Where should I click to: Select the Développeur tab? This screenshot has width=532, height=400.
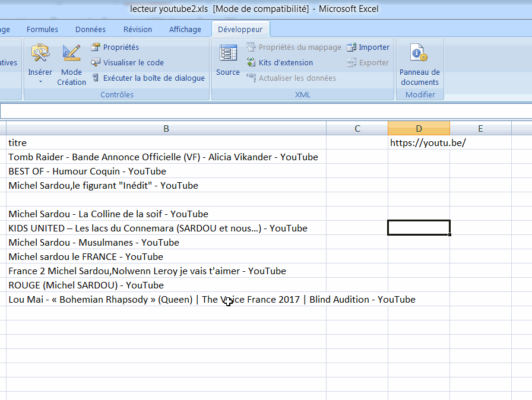click(240, 30)
